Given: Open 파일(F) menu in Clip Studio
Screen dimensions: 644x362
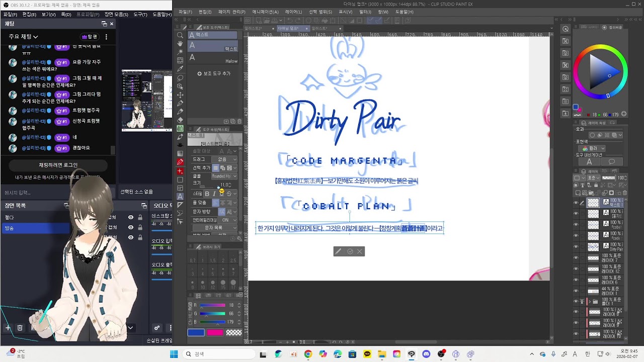Looking at the screenshot, I should [185, 12].
